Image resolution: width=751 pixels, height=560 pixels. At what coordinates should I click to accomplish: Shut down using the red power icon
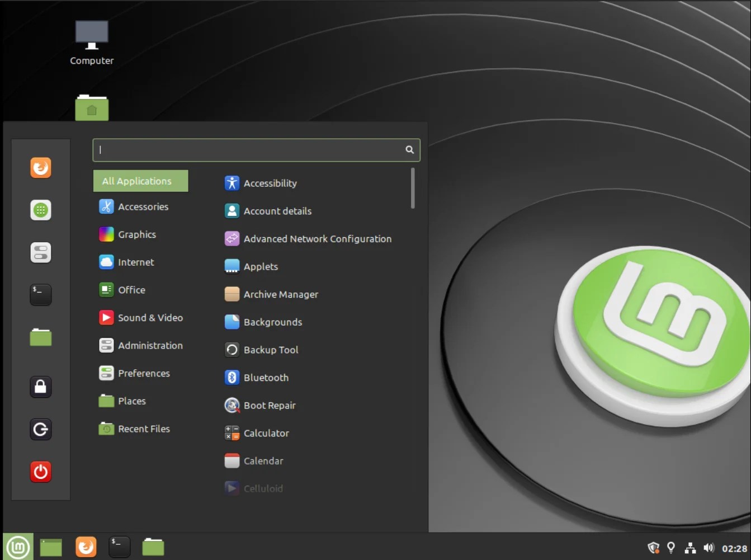pyautogui.click(x=40, y=472)
